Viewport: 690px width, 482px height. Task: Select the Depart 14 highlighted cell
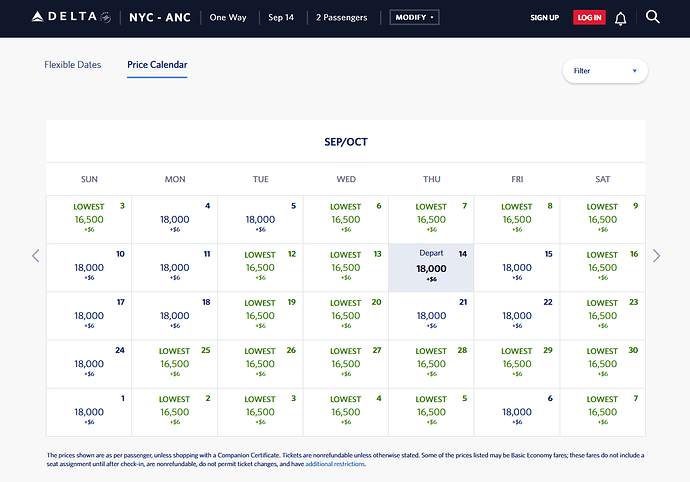(431, 268)
